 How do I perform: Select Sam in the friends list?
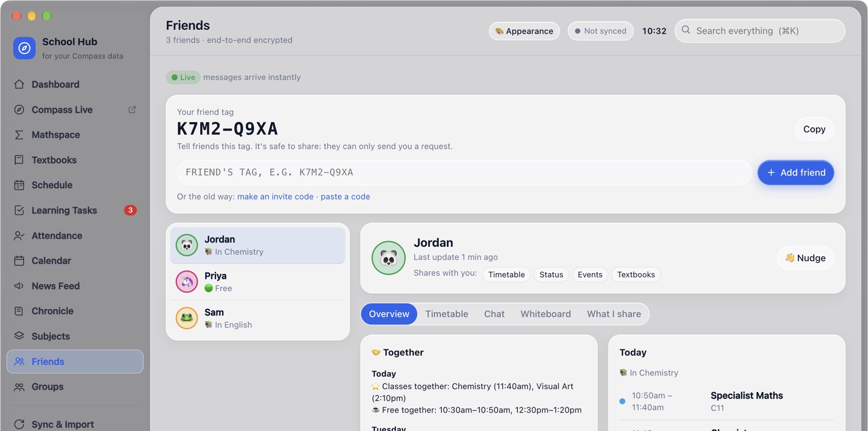pyautogui.click(x=258, y=318)
